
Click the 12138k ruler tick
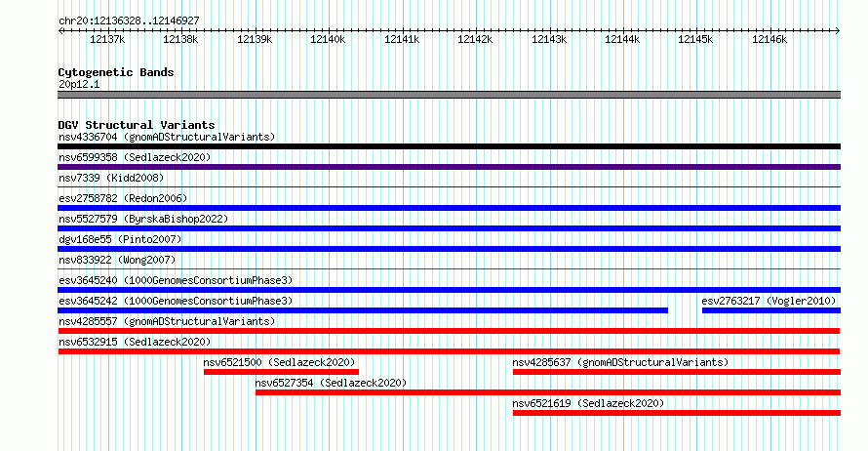click(180, 39)
